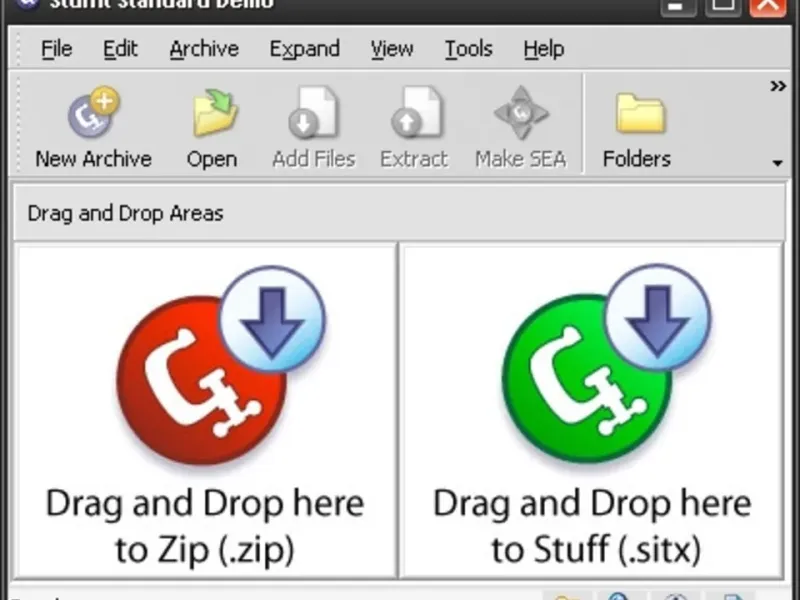Screen dimensions: 800x600
Task: Open the toolbar options dropdown arrow
Action: click(777, 163)
